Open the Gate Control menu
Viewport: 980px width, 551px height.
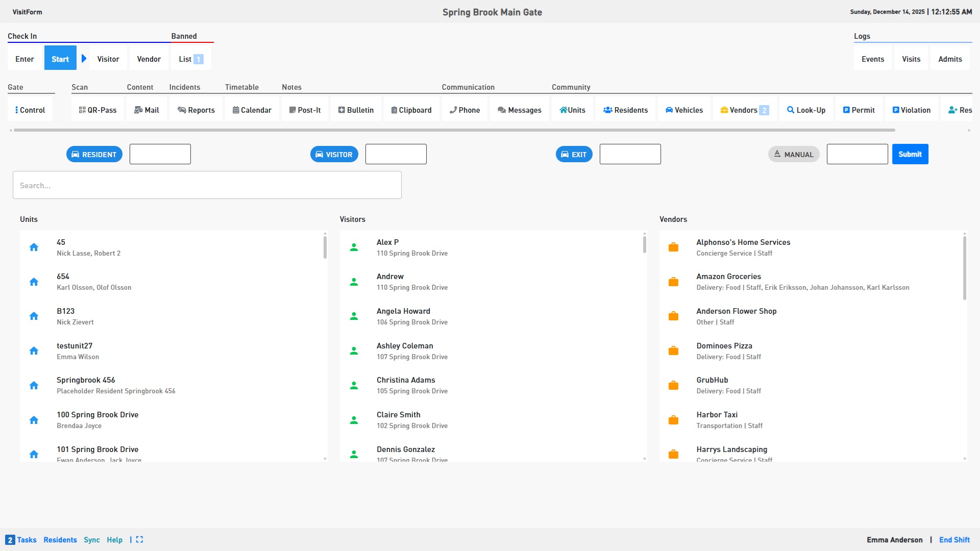[30, 110]
